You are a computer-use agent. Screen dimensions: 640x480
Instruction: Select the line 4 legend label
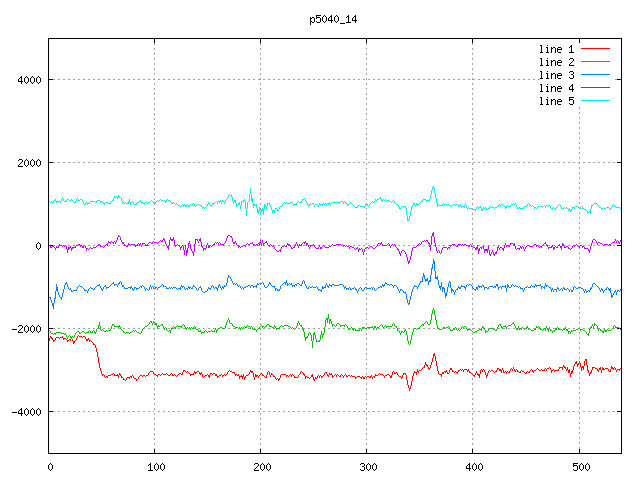[x=556, y=88]
